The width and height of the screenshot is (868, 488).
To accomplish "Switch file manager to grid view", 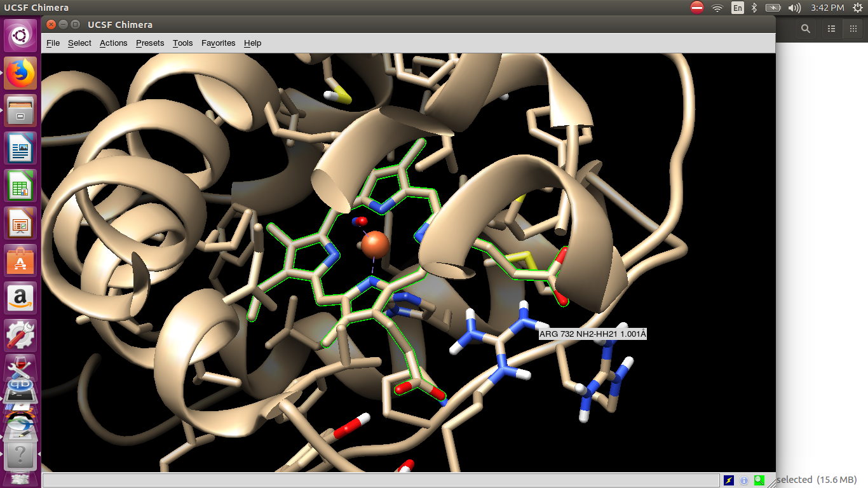I will click(x=853, y=29).
